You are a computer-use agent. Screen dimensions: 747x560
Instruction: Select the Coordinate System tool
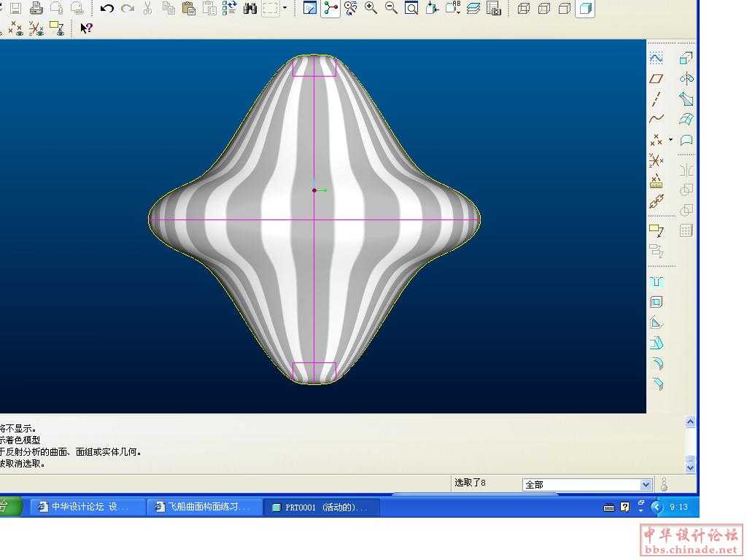pos(657,160)
